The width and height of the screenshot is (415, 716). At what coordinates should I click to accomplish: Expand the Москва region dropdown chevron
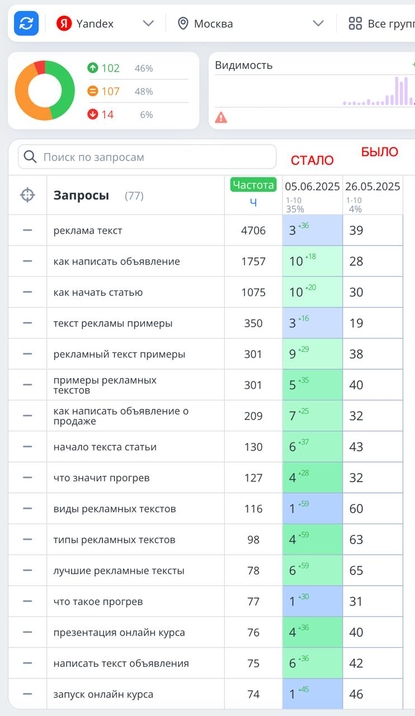(x=318, y=23)
